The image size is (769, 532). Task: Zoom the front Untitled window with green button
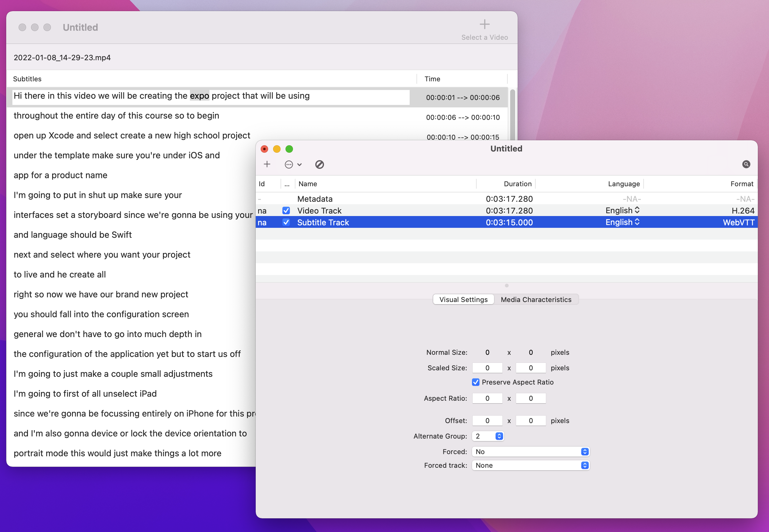coord(289,149)
